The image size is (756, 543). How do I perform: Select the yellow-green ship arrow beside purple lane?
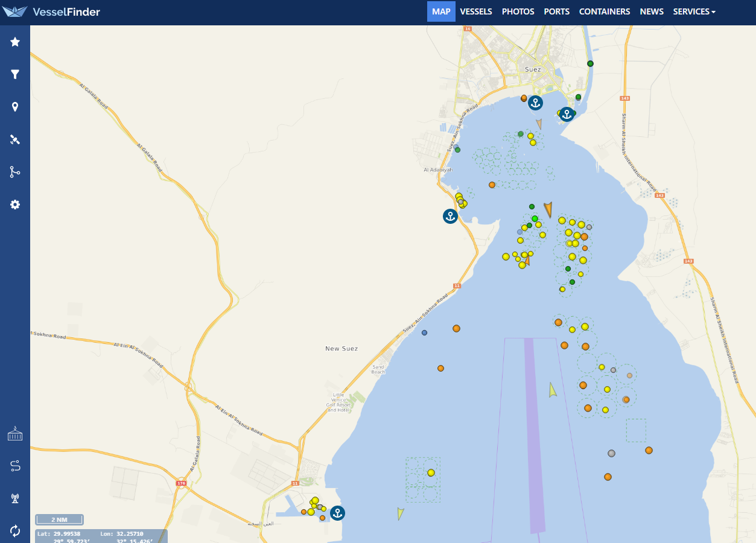(x=553, y=390)
